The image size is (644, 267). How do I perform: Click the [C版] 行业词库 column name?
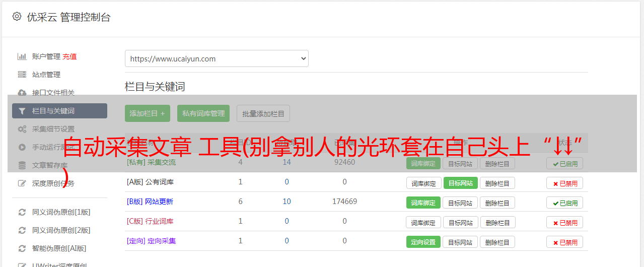(150, 221)
